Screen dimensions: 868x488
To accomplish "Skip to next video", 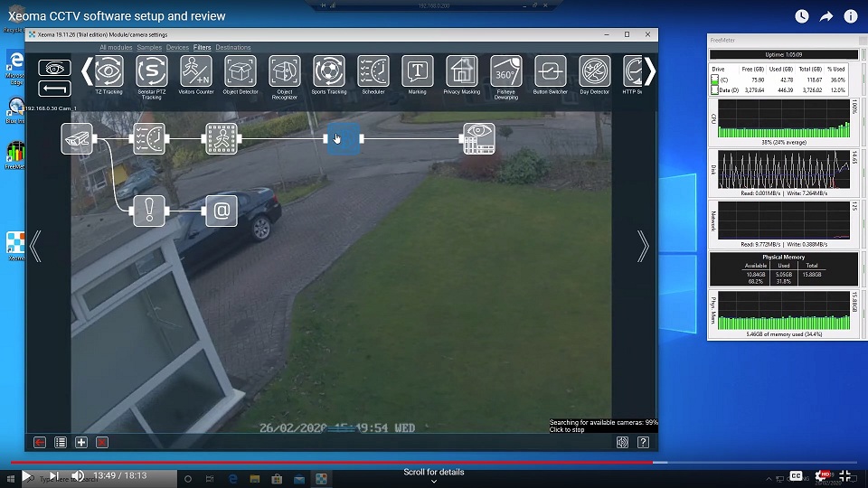I will coord(53,476).
